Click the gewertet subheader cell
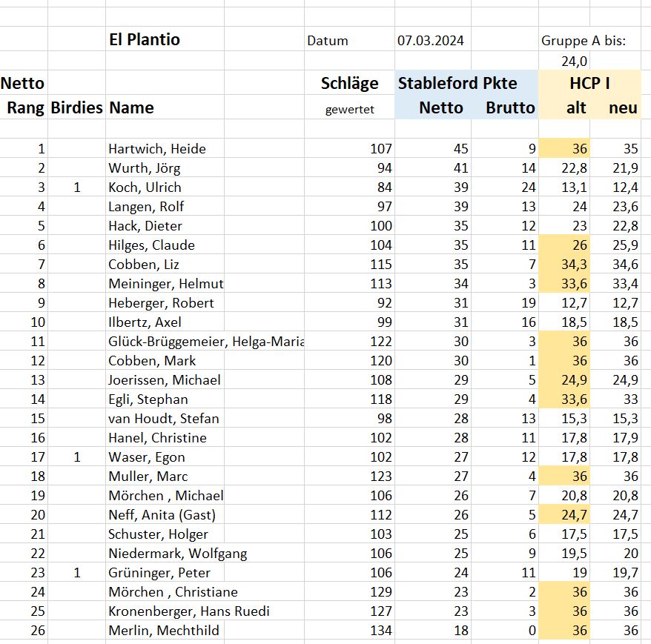 [349, 109]
